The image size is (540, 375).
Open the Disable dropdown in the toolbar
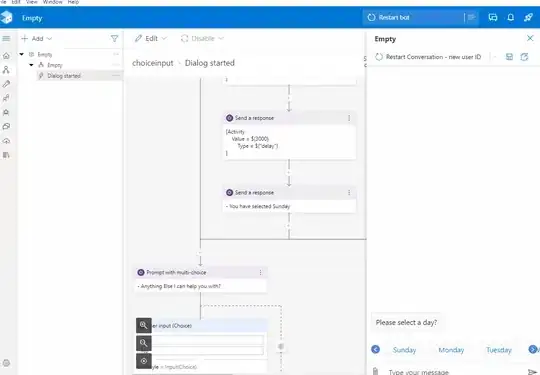pyautogui.click(x=202, y=39)
